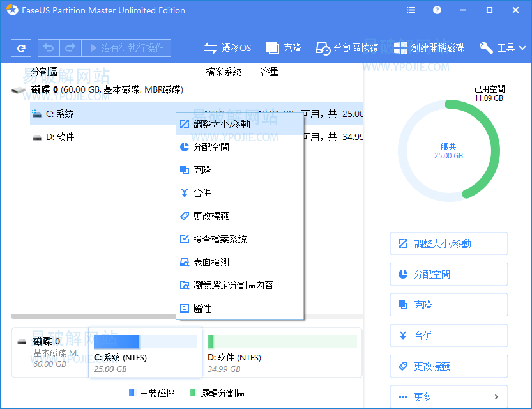Click the 創建開機磁碟 toolbar icon

point(432,48)
